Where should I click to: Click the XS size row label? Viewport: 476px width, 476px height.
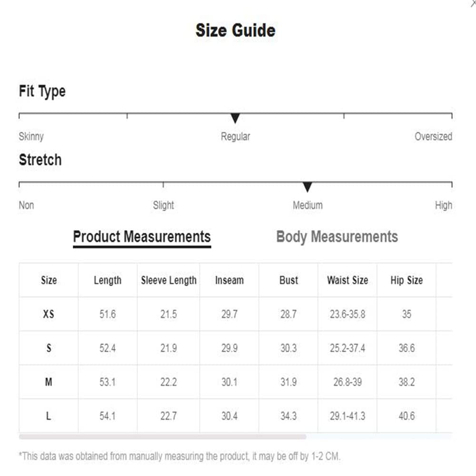[x=49, y=314]
